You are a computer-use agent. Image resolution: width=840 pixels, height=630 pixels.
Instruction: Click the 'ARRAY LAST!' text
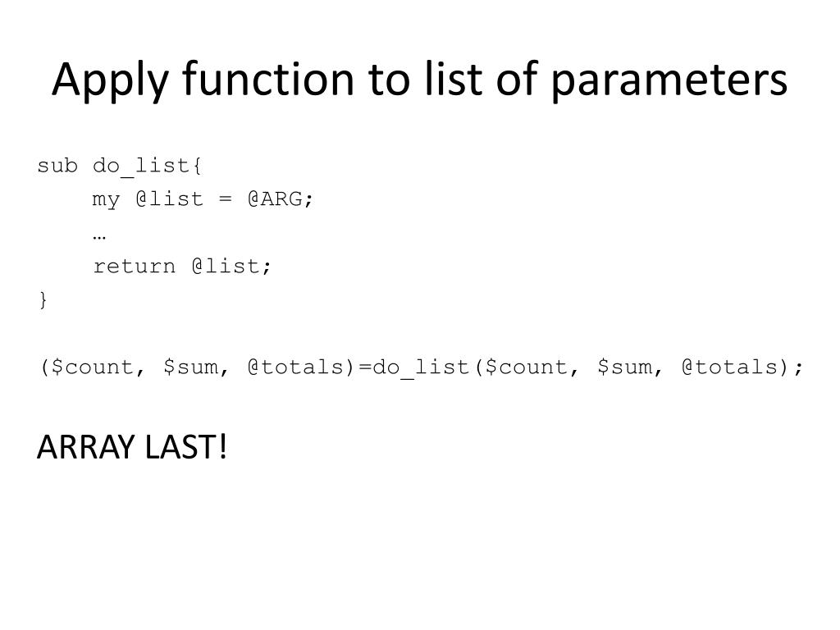tap(132, 447)
